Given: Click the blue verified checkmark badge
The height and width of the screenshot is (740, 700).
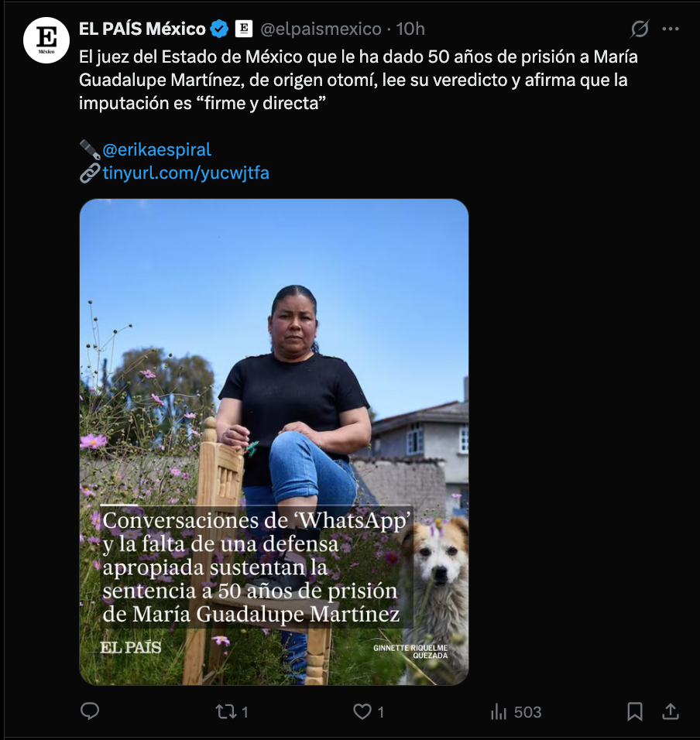Looking at the screenshot, I should point(219,29).
